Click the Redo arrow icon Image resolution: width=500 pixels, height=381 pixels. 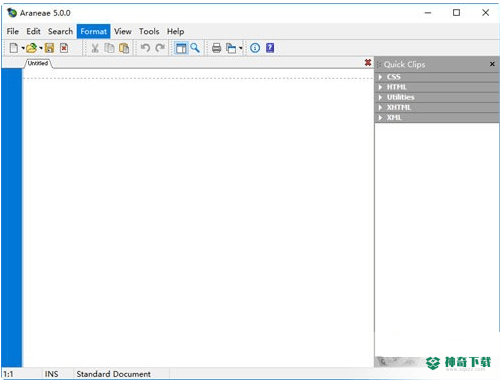coord(160,48)
